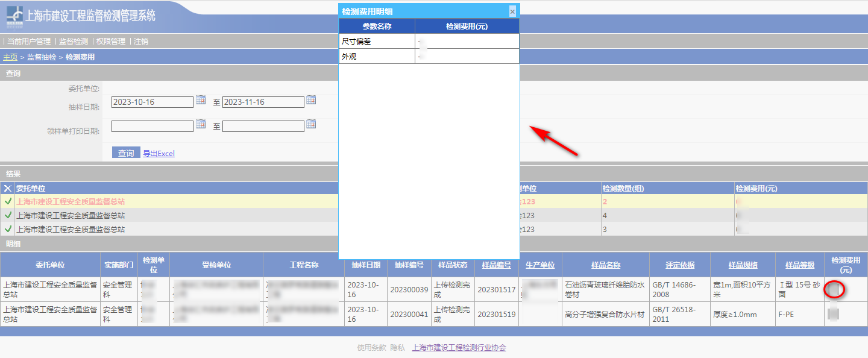Click the 导出Excel link
Image resolution: width=868 pixels, height=358 pixels.
pos(159,154)
